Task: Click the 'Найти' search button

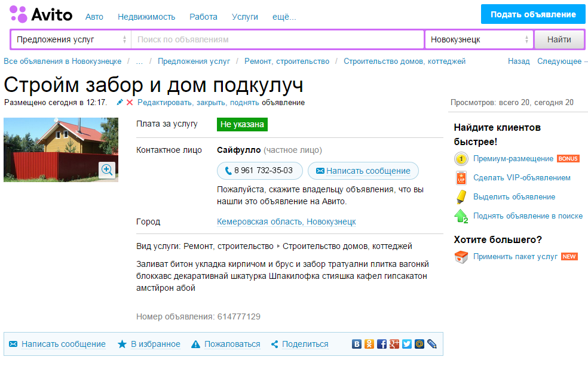Action: coord(559,40)
